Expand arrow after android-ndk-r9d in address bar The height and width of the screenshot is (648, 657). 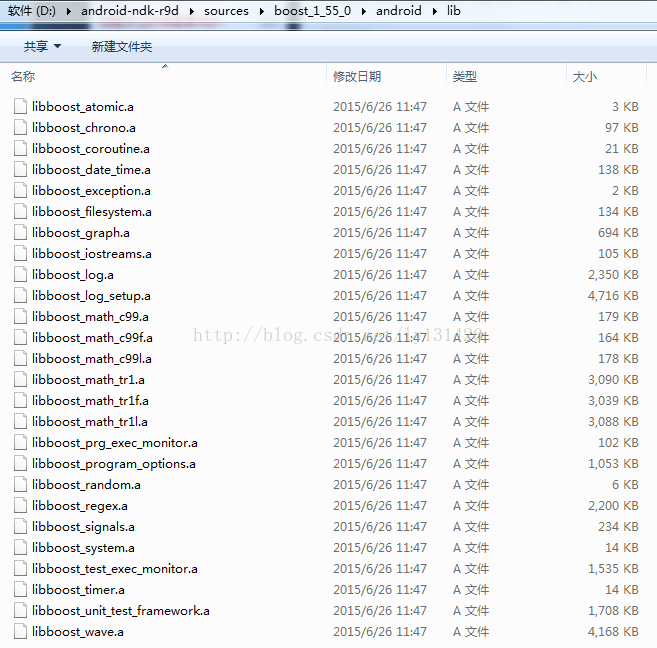click(x=191, y=11)
